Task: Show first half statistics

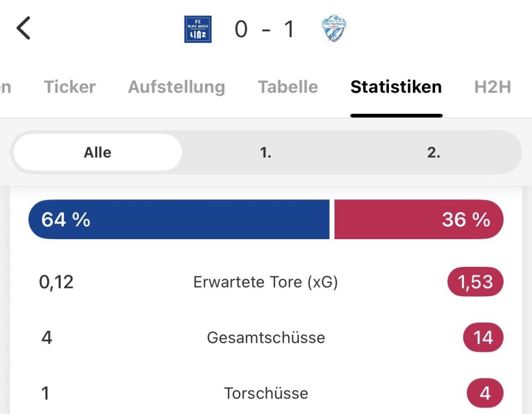Action: click(265, 153)
